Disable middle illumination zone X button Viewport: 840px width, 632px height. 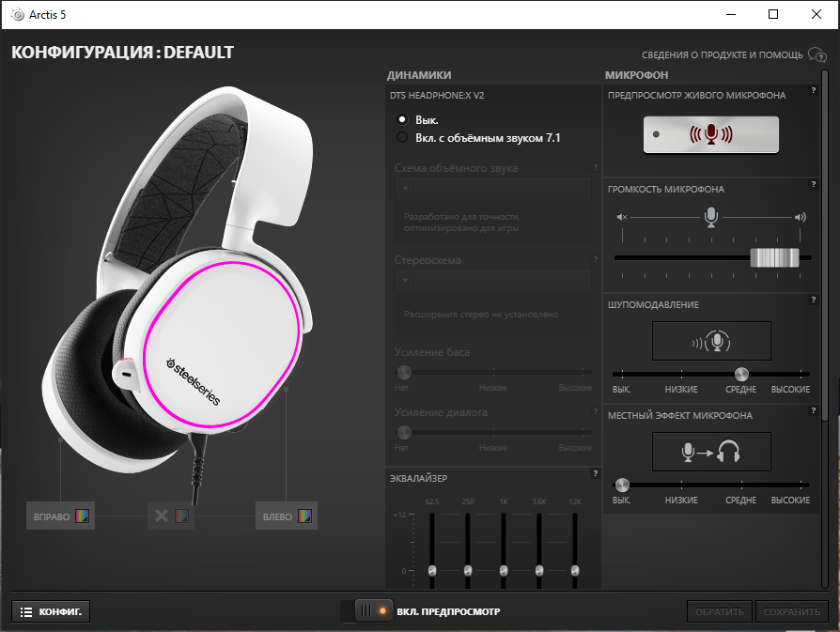pos(162,516)
